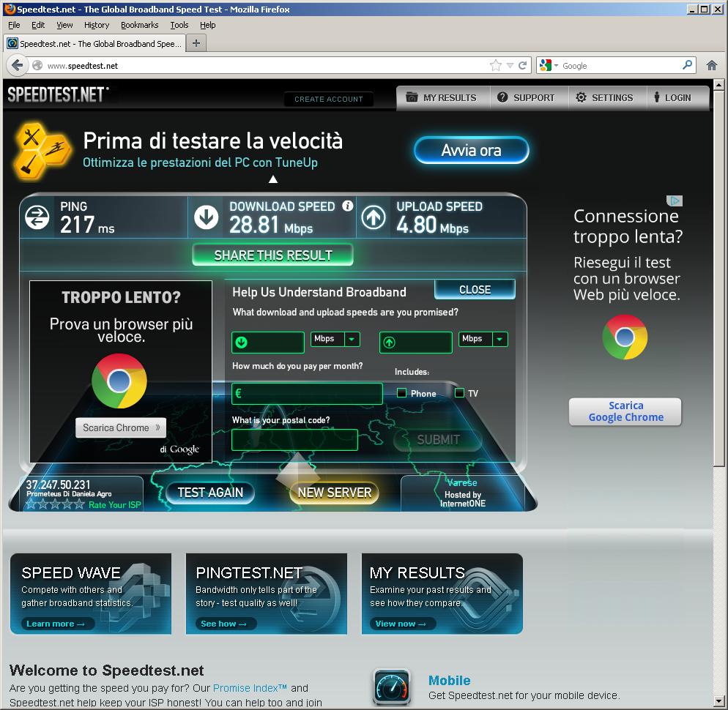Open the View menu
Viewport: 728px width, 710px height.
(x=64, y=25)
